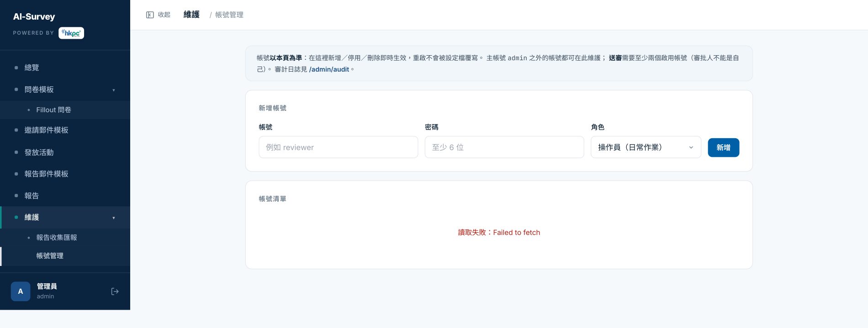The image size is (868, 328).
Task: Collapse the 問卷模板 submenu arrow
Action: (114, 90)
